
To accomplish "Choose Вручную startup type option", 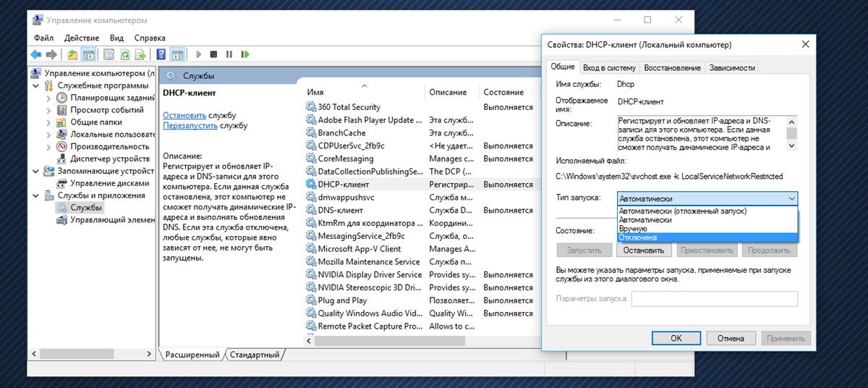I will (x=707, y=229).
